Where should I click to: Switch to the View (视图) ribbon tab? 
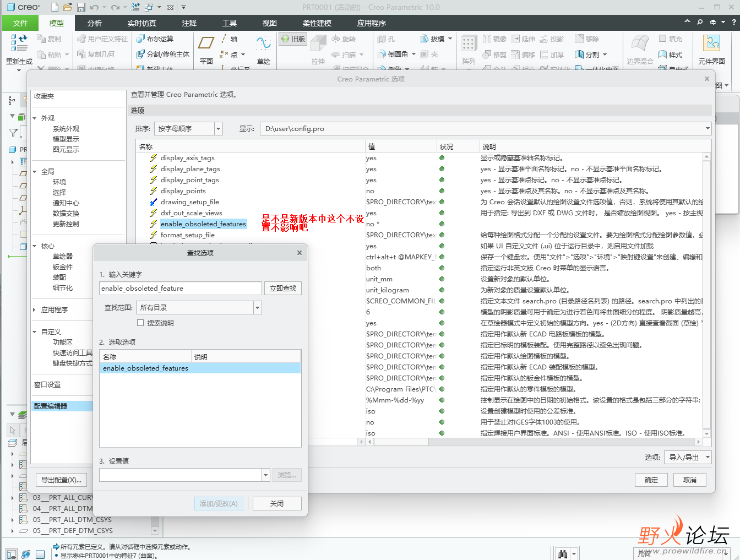pyautogui.click(x=270, y=23)
